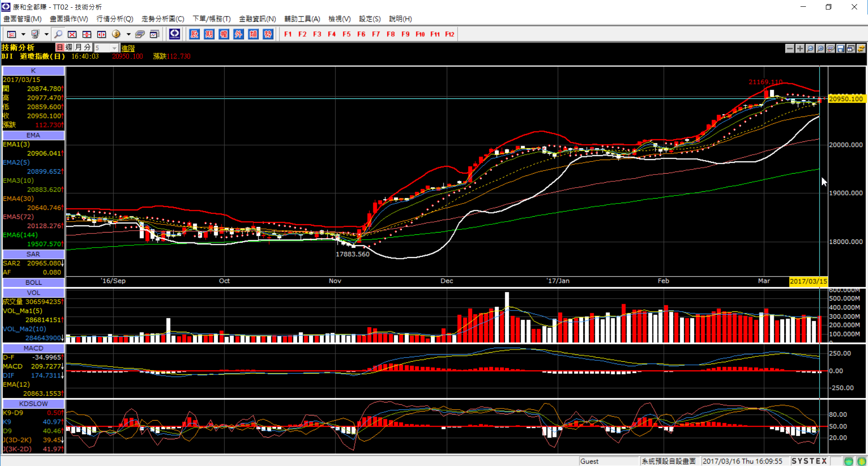Open the 金融資訊(N) menu

click(257, 19)
